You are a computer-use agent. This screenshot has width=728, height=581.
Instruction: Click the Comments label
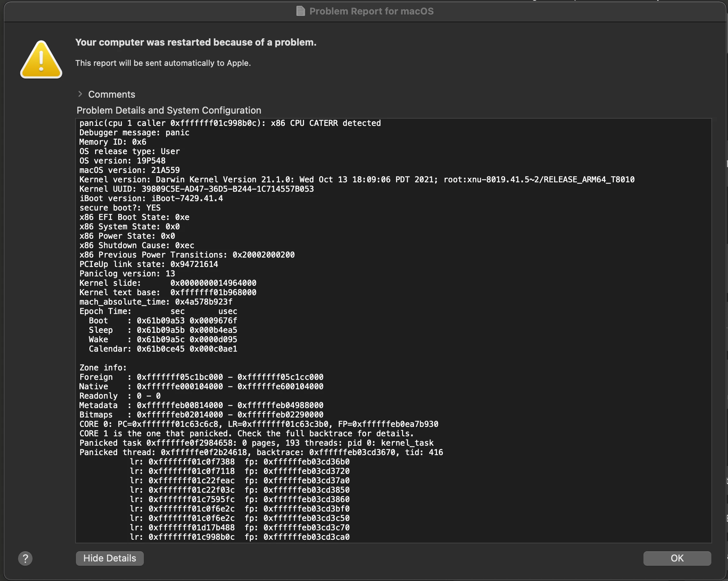click(111, 94)
